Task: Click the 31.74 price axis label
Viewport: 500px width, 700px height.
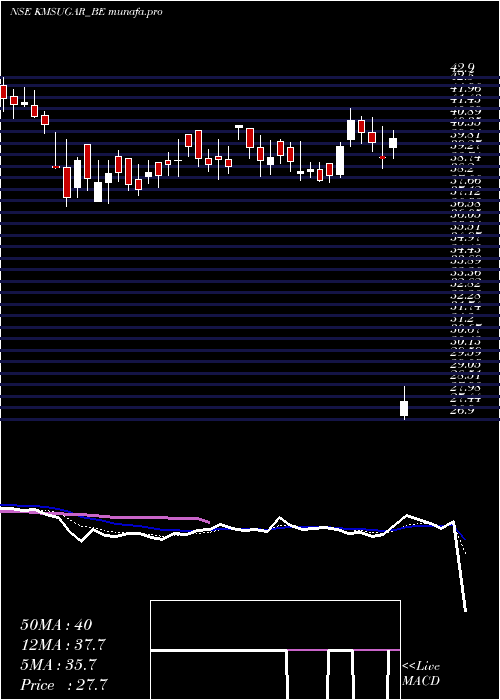Action: click(465, 308)
